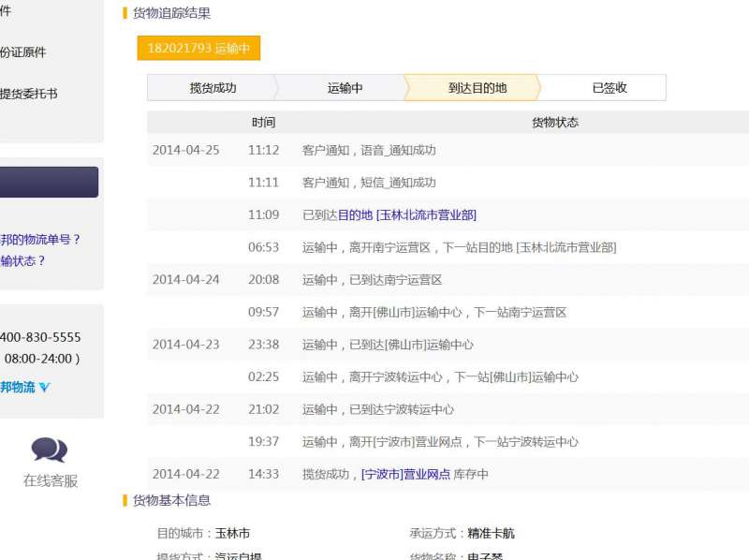Open the 物流单号？ help link
This screenshot has width=749, height=560.
click(40, 240)
